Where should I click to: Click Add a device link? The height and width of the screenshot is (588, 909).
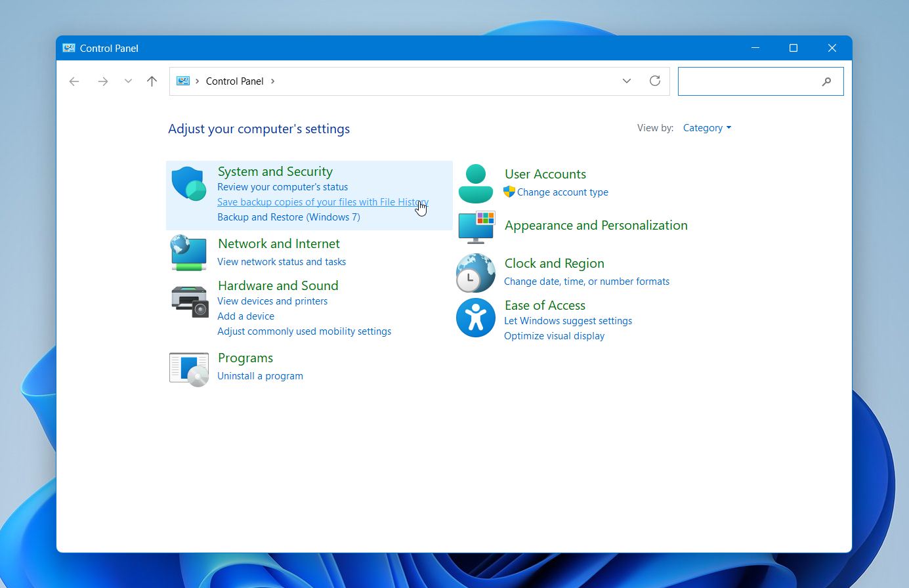246,316
